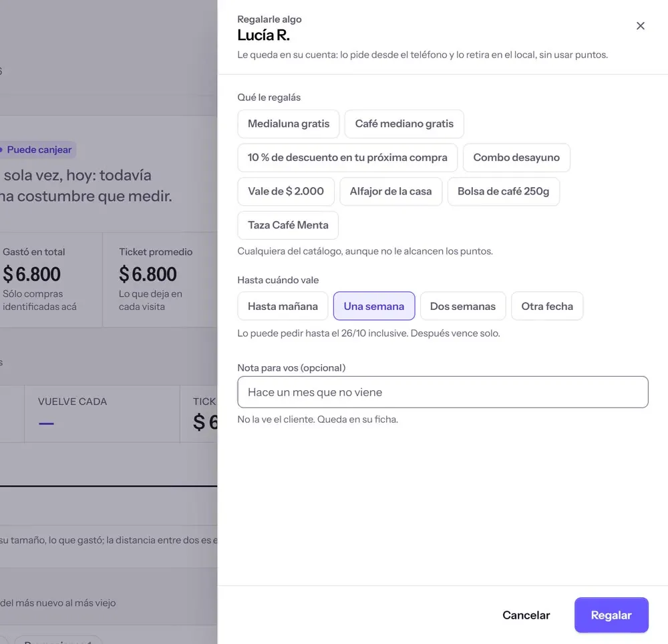668x644 pixels.
Task: Click 'del más nuevo al más viejo' text
Action: tap(58, 603)
